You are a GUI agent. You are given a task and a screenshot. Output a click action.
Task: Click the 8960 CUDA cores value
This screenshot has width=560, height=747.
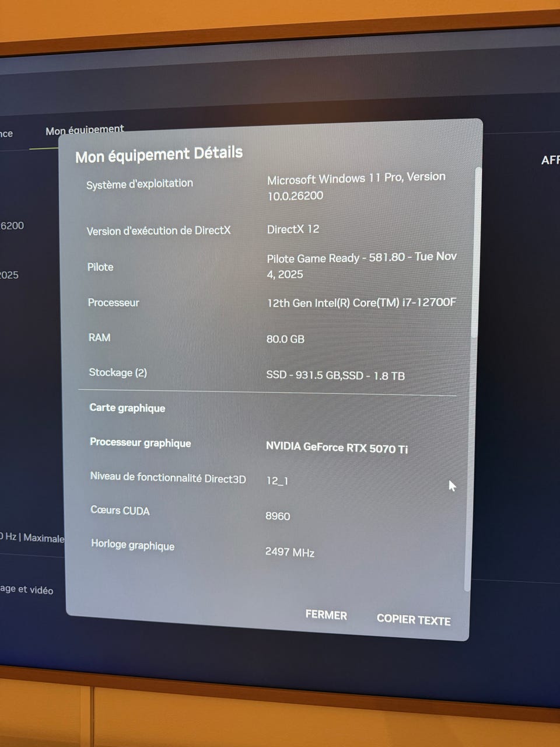coord(278,516)
